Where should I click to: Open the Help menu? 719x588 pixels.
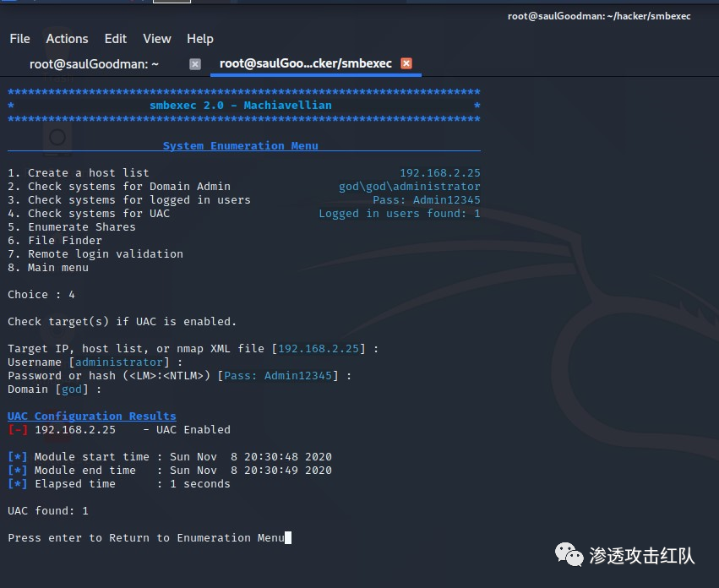(x=200, y=39)
